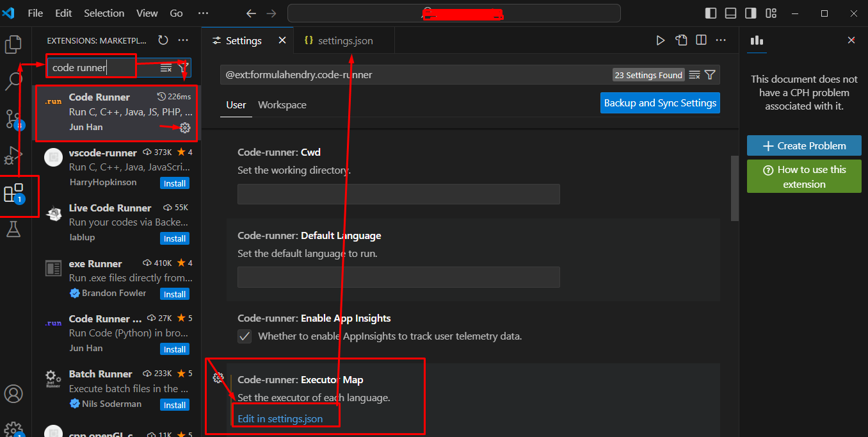This screenshot has width=868, height=437.
Task: Uncheck Enable App Insights telemetry checkbox
Action: (x=245, y=336)
